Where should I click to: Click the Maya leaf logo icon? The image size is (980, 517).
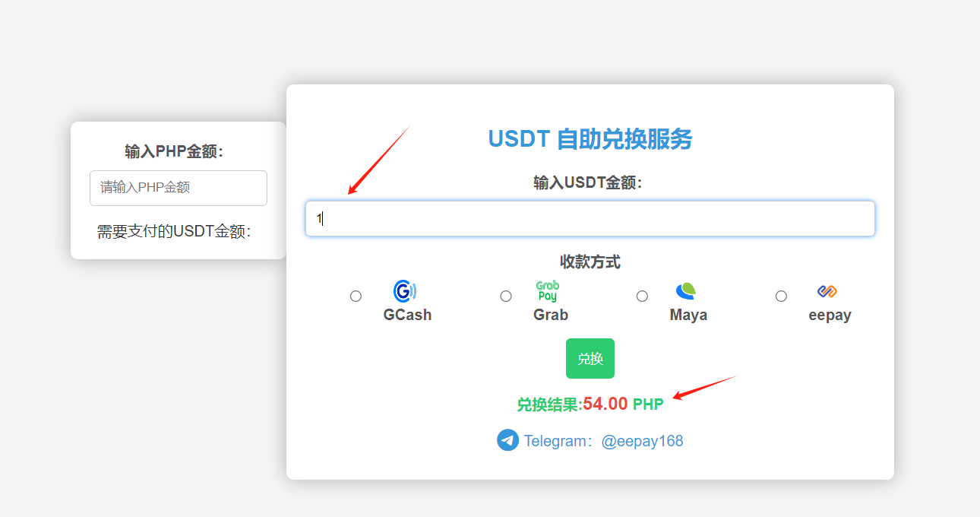tap(686, 291)
